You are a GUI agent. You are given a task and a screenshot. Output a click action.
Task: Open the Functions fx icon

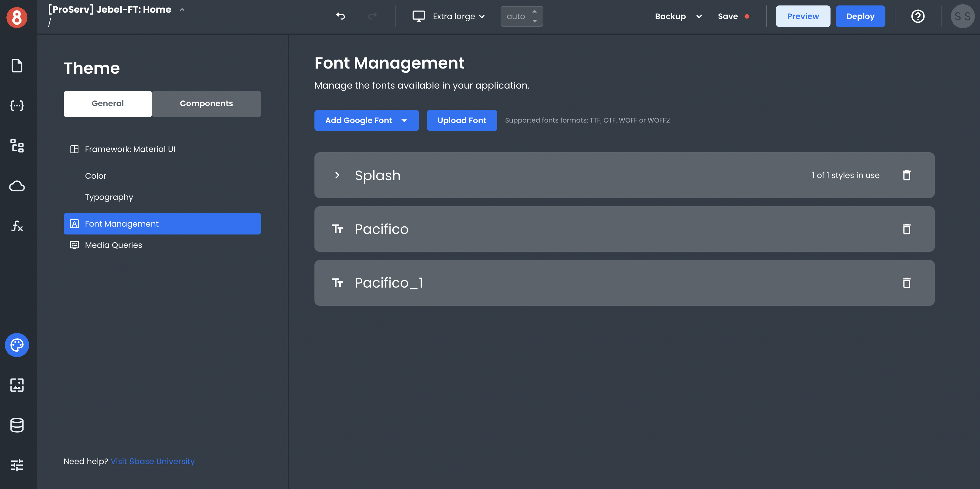[x=17, y=226]
